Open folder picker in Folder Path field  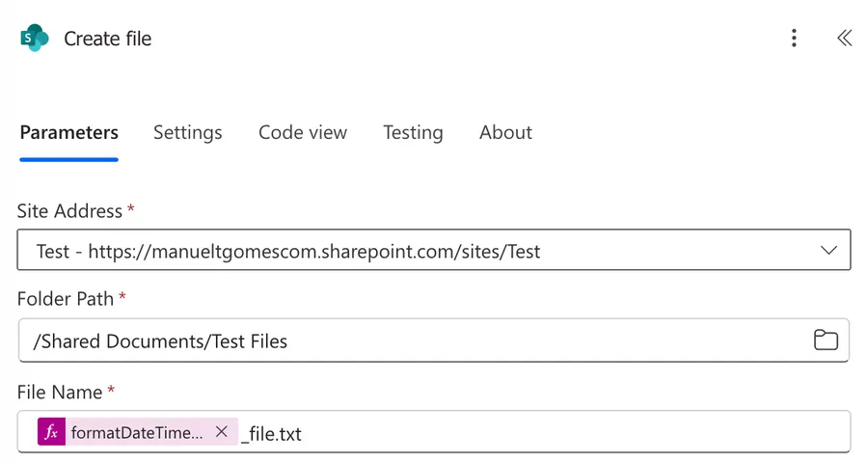[x=826, y=340]
